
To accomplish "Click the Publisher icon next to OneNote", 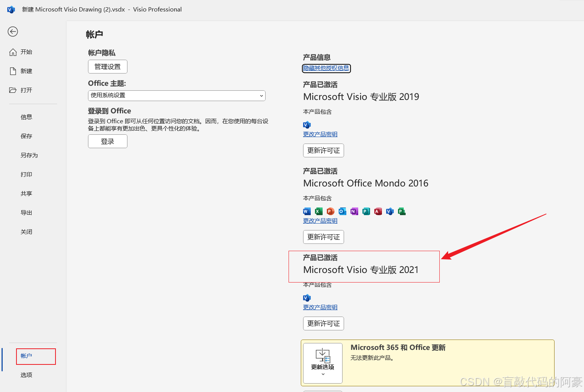I will coord(366,211).
